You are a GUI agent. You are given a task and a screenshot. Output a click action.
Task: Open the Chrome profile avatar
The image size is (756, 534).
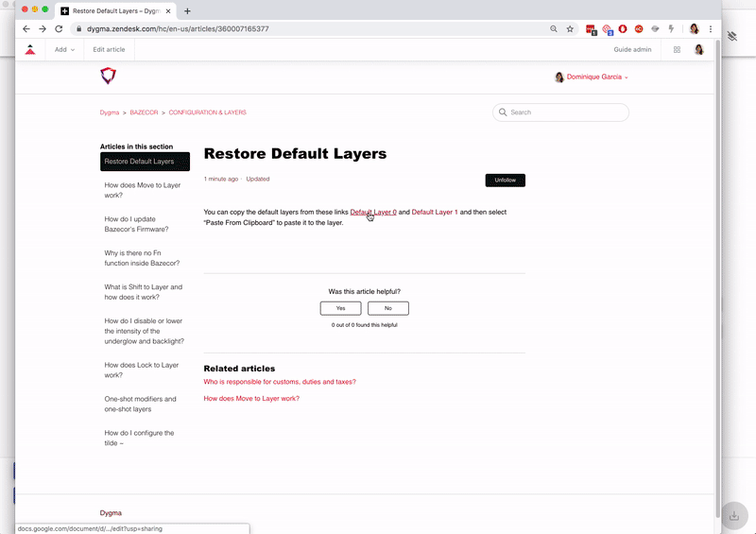(695, 29)
